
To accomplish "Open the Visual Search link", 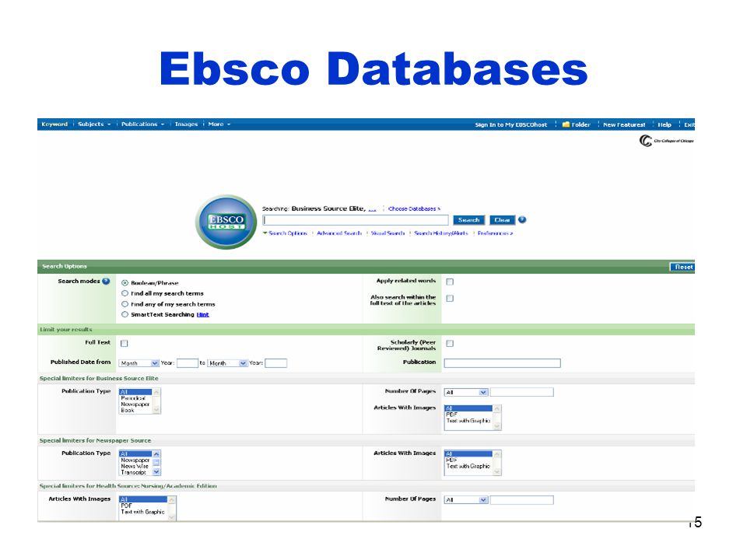I will click(388, 233).
